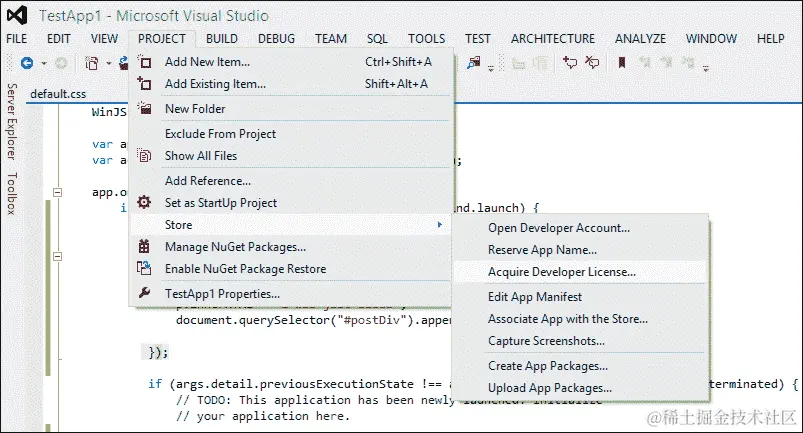The height and width of the screenshot is (433, 803).
Task: Open the VIEW menu
Action: click(104, 39)
